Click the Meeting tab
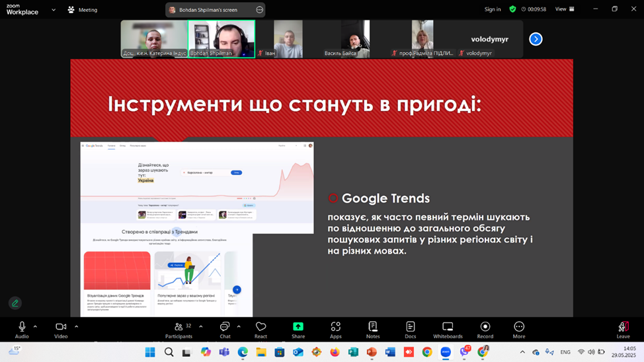Screen dimensions: 644x362 click(x=83, y=9)
